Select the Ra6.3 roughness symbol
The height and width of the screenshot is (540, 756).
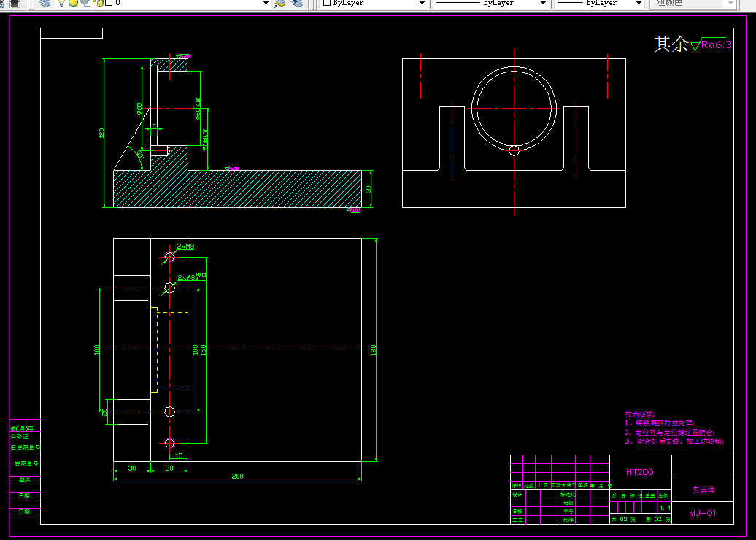click(711, 44)
